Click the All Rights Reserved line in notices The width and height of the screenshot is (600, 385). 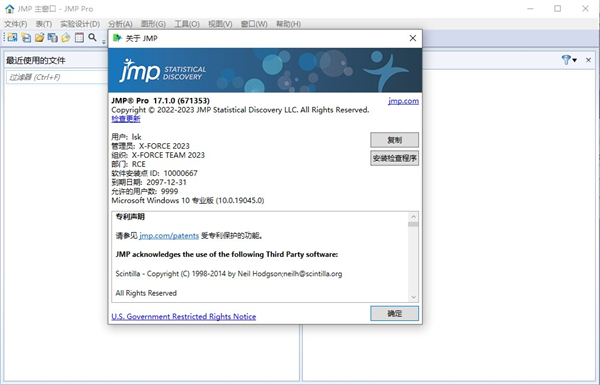coord(146,293)
